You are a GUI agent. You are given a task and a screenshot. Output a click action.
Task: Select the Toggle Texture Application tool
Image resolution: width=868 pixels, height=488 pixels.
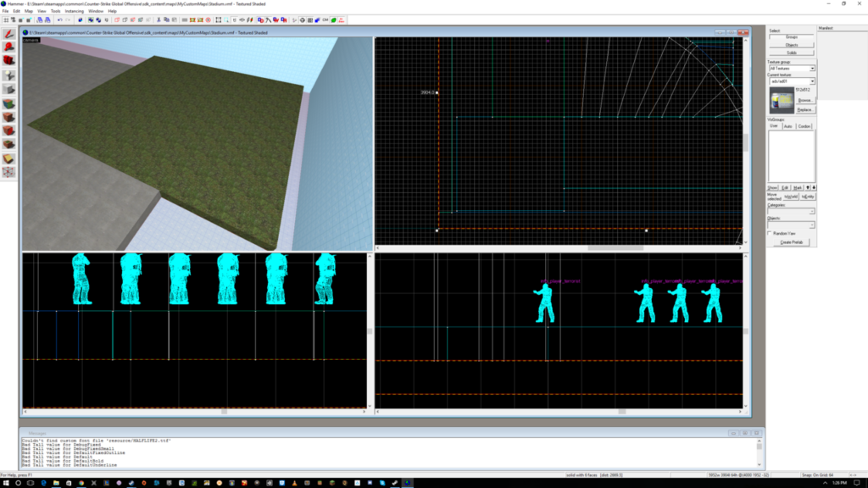(x=8, y=103)
